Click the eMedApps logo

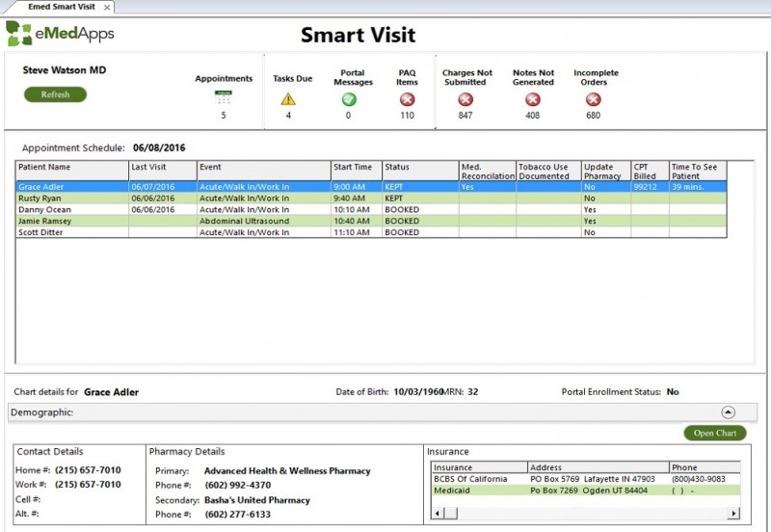[60, 34]
